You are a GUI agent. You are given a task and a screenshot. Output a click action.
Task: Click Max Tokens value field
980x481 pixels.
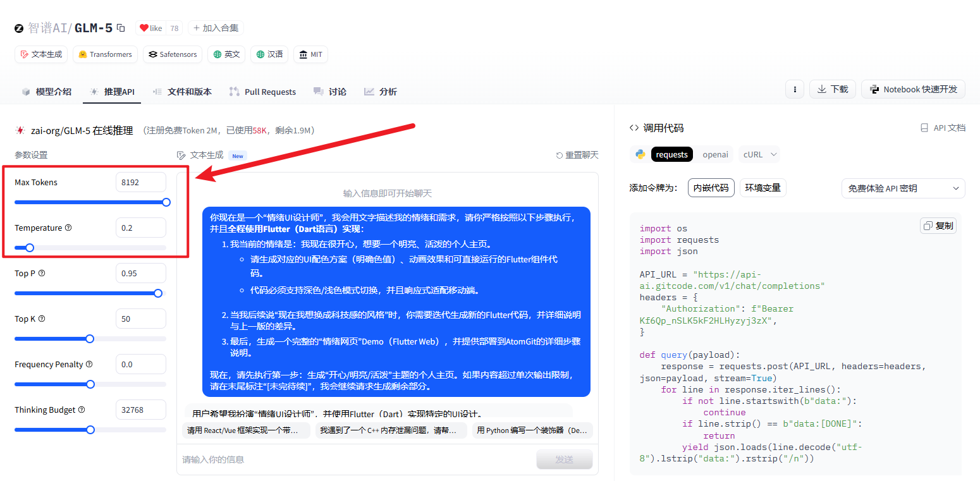click(x=141, y=182)
